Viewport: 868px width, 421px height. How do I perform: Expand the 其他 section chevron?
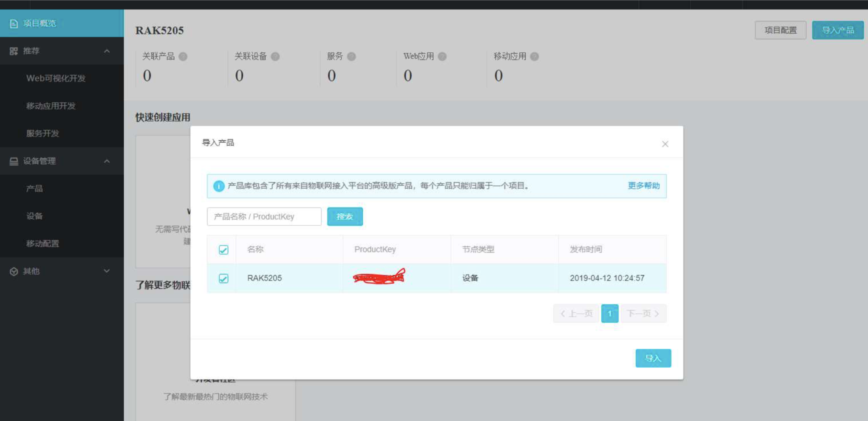[107, 271]
